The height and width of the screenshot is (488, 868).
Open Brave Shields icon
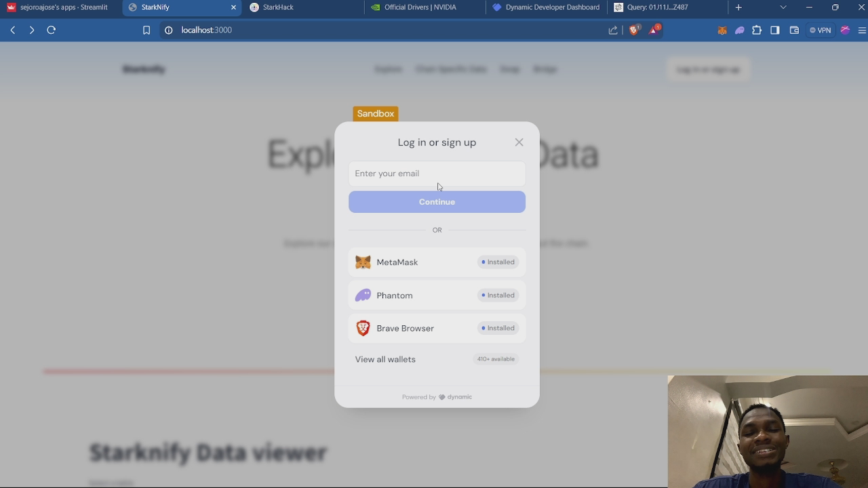(634, 30)
